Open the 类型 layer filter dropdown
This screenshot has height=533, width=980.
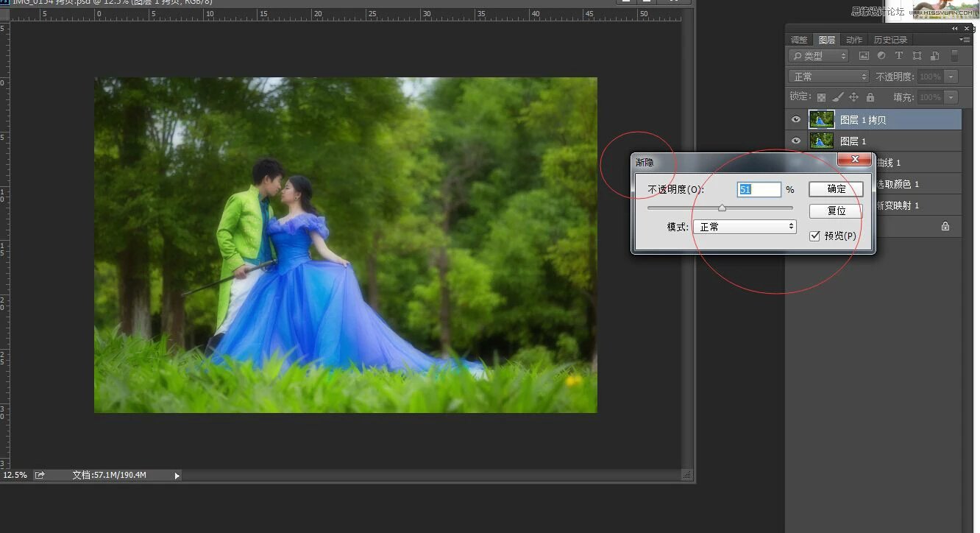click(818, 56)
